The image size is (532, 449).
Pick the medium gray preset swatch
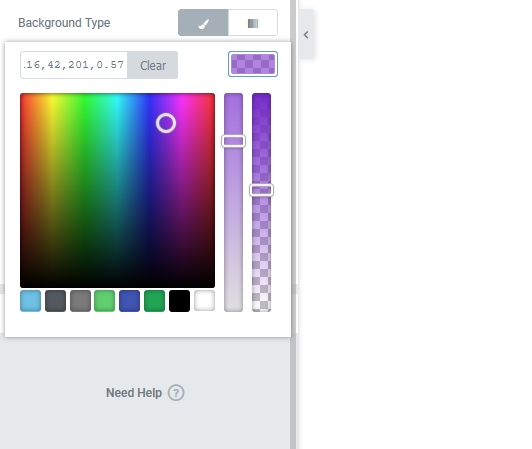coord(80,301)
